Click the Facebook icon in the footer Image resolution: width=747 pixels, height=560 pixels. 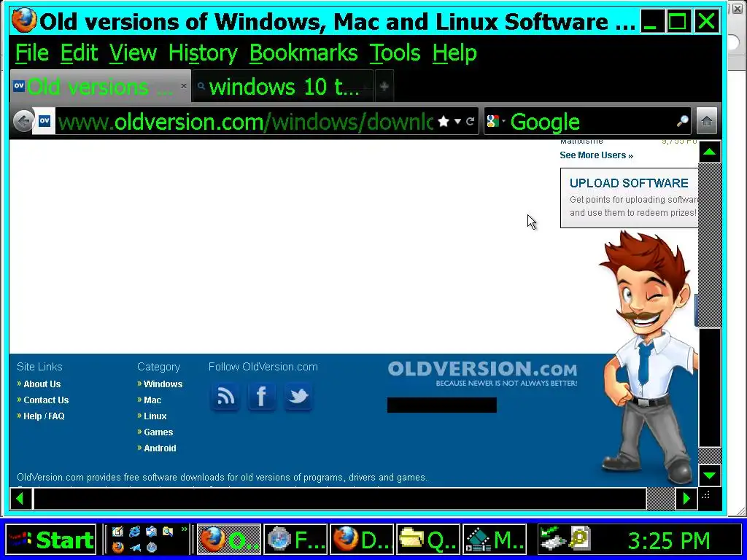(262, 396)
